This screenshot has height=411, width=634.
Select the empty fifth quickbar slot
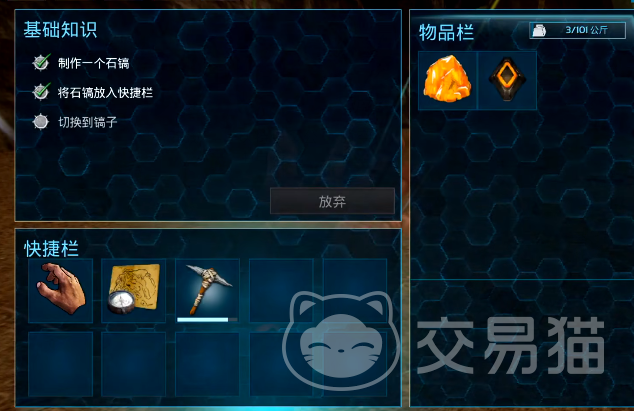355,290
